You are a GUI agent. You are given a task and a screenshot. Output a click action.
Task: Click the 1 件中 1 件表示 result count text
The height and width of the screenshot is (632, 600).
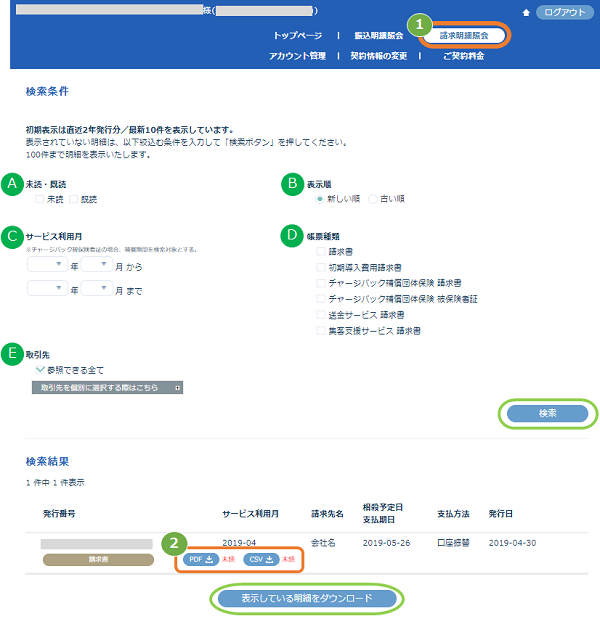point(55,483)
